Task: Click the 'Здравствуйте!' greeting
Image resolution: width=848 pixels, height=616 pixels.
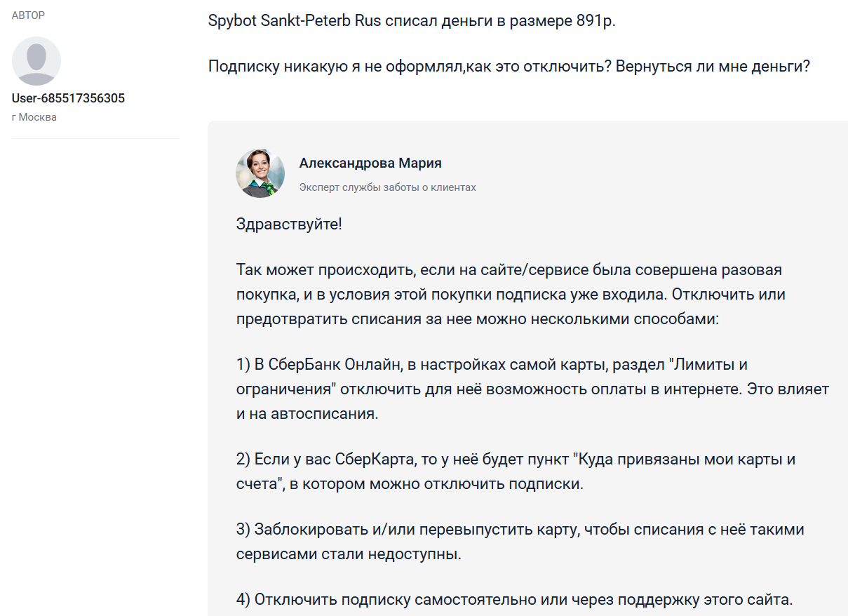Action: 289,225
